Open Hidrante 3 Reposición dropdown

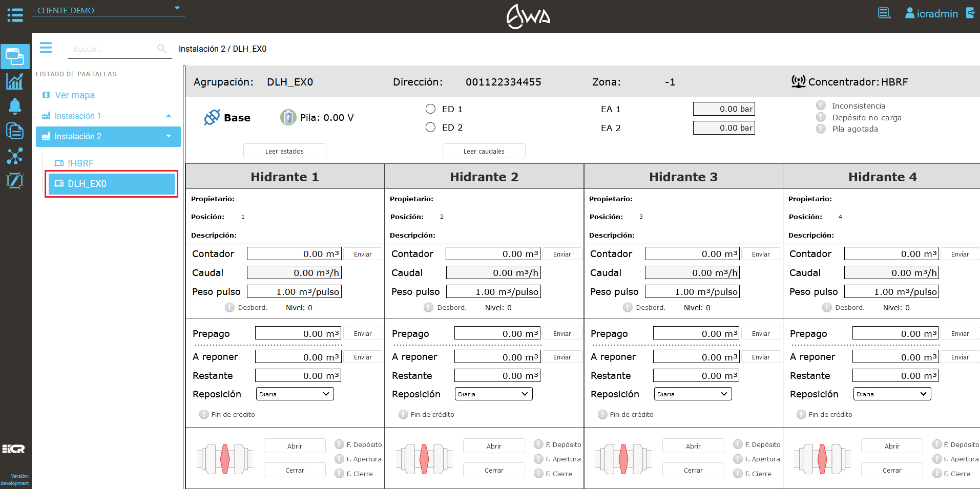[693, 394]
